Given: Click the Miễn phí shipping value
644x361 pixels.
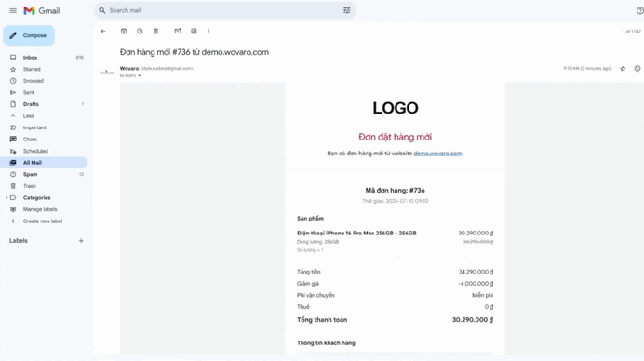Looking at the screenshot, I should point(483,295).
